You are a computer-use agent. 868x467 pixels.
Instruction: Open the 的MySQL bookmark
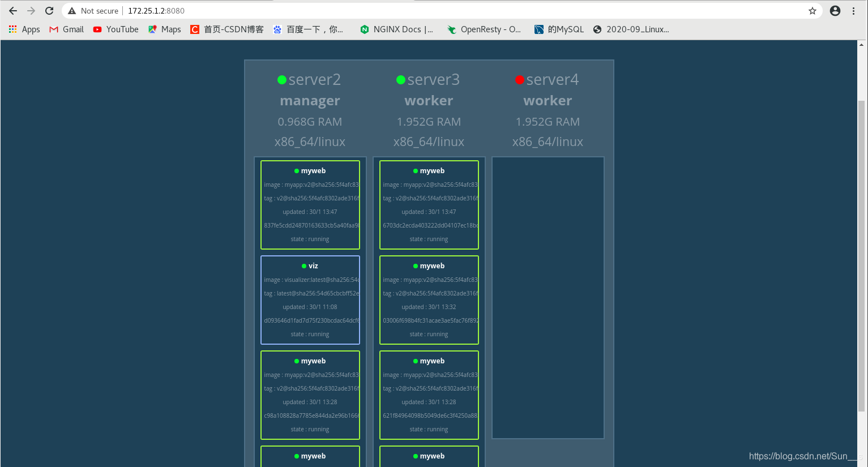(559, 29)
